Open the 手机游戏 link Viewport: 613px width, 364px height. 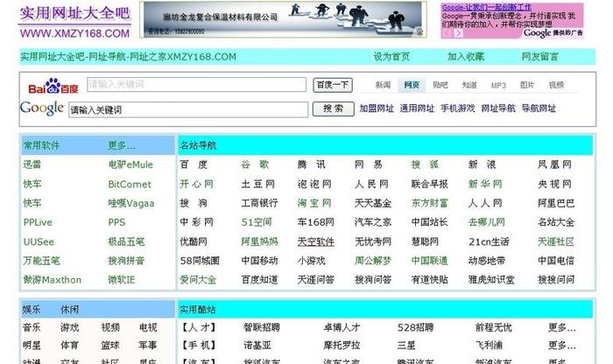pyautogui.click(x=457, y=108)
